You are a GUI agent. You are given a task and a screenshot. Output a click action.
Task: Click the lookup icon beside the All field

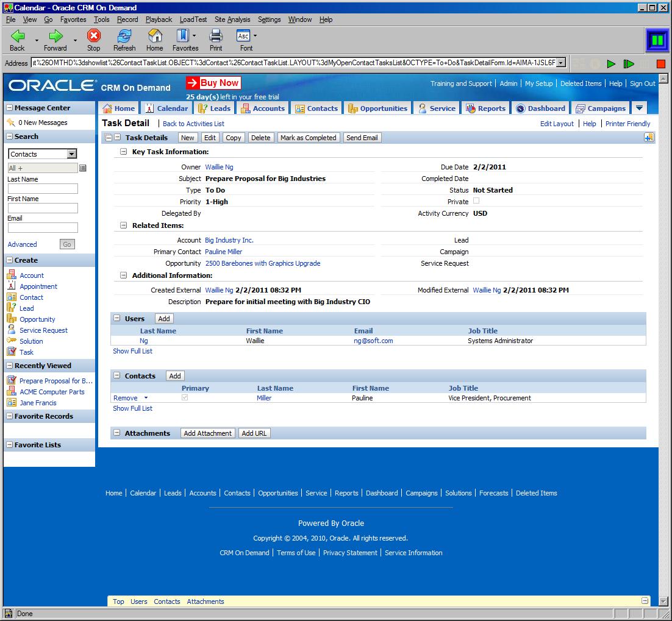pyautogui.click(x=83, y=168)
